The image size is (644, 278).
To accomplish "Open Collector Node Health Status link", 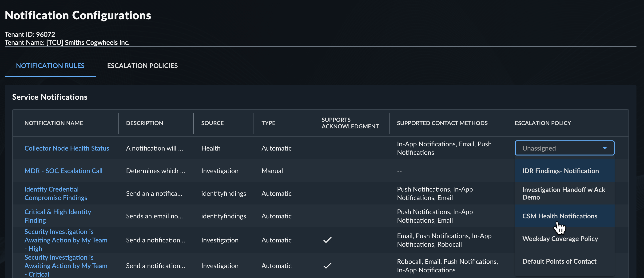I will [x=67, y=148].
